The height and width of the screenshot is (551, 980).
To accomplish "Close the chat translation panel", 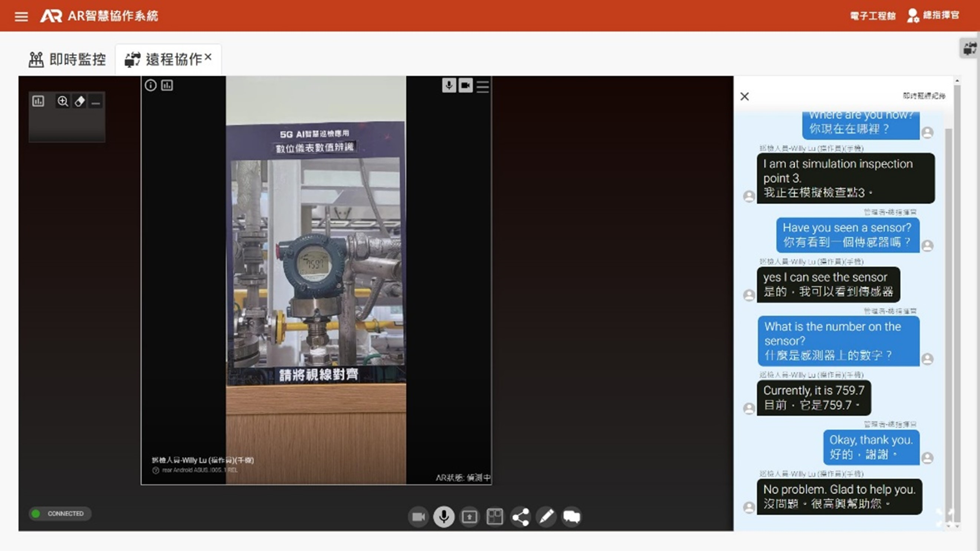I will 744,96.
